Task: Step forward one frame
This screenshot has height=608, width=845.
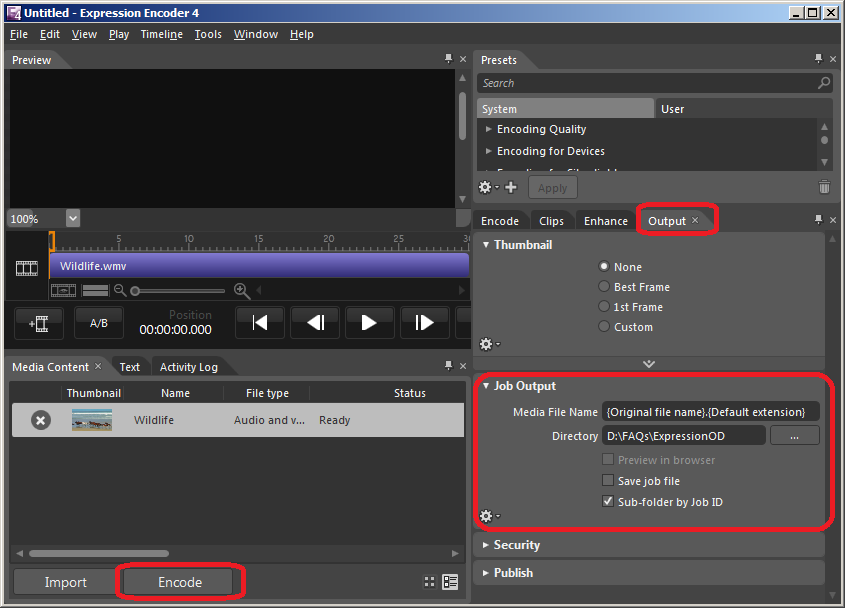Action: pos(424,323)
